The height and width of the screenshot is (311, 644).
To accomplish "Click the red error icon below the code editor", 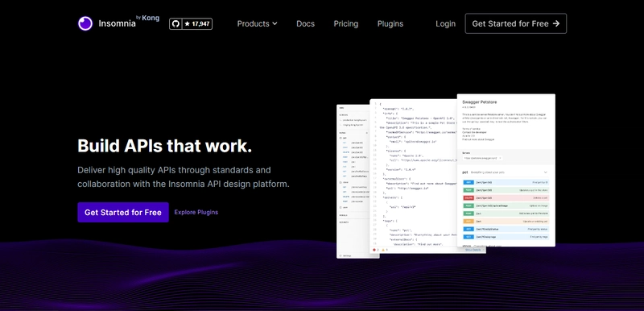I will (374, 250).
